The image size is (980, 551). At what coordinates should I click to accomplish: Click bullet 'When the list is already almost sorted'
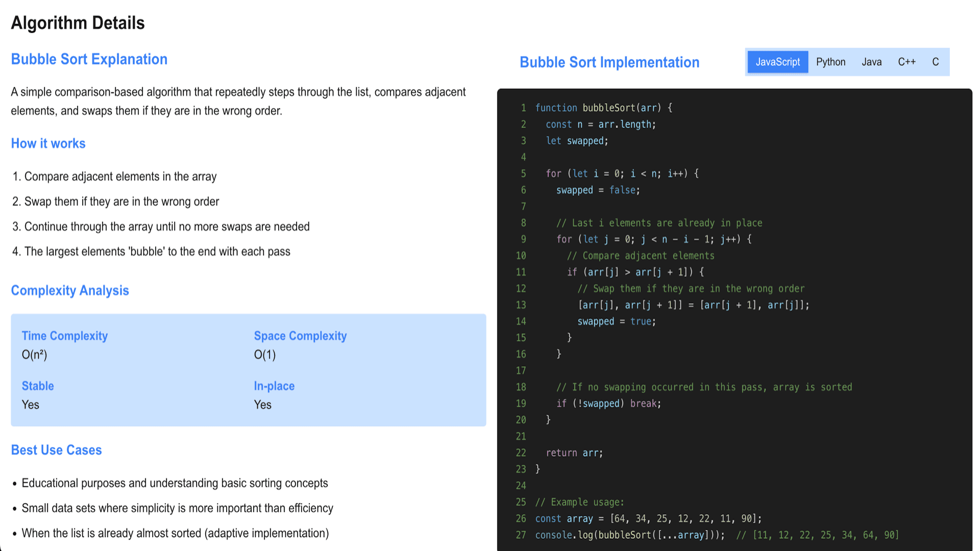175,533
